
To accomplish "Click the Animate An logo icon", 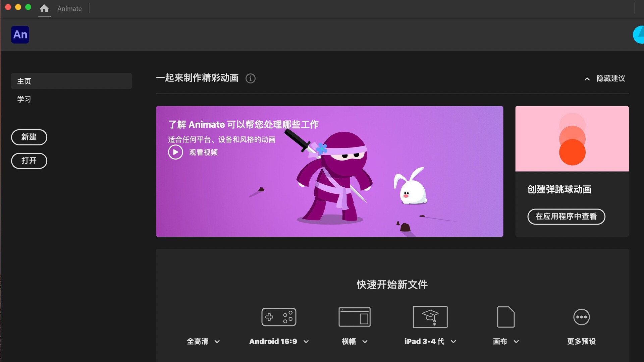I will click(20, 35).
